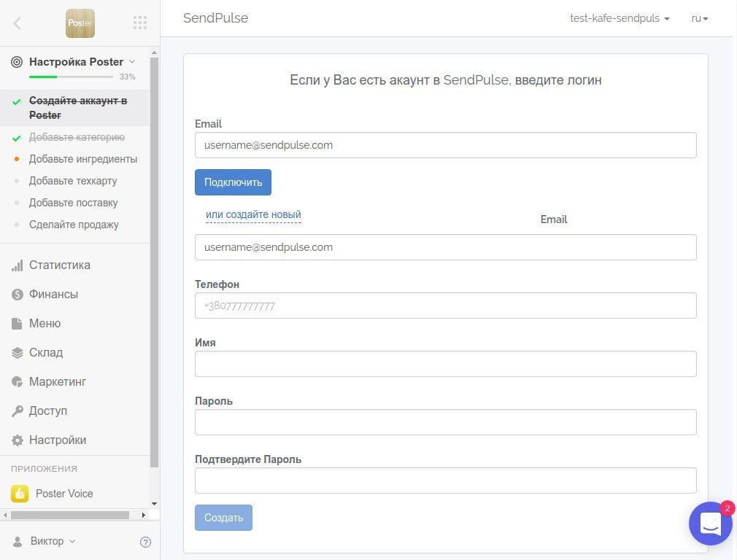This screenshot has width=737, height=560.
Task: Focus the login Email field above Подключить
Action: click(x=446, y=145)
